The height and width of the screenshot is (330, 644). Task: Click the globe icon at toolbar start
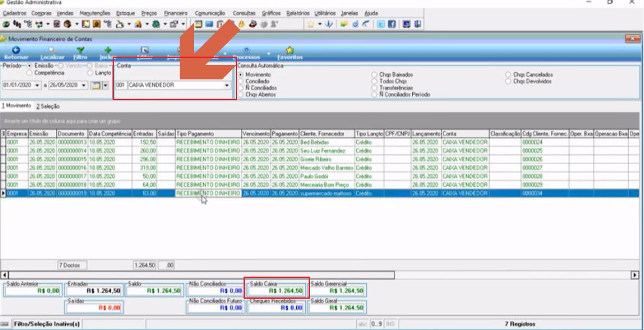5,24
